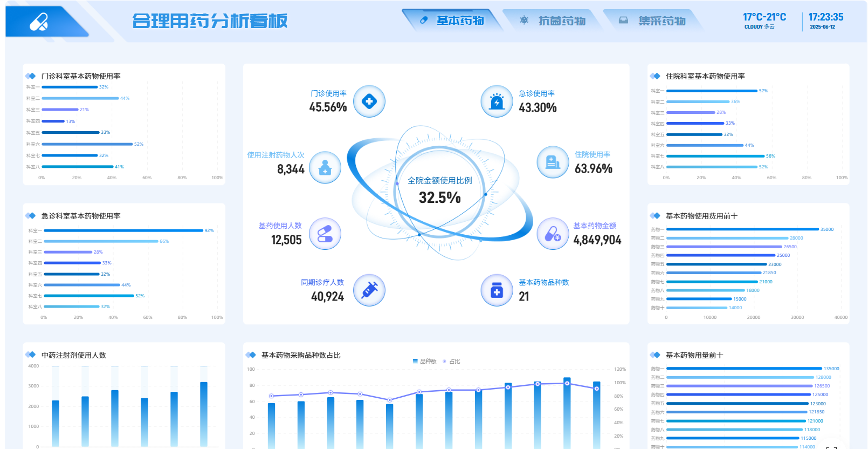
Task: Select the 基本药物品种数 value 21
Action: [x=524, y=297]
